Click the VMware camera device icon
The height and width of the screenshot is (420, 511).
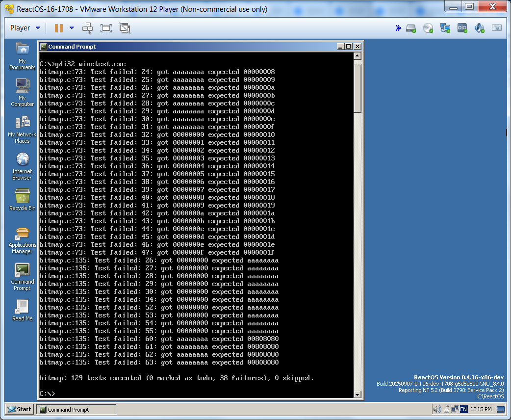(x=497, y=28)
